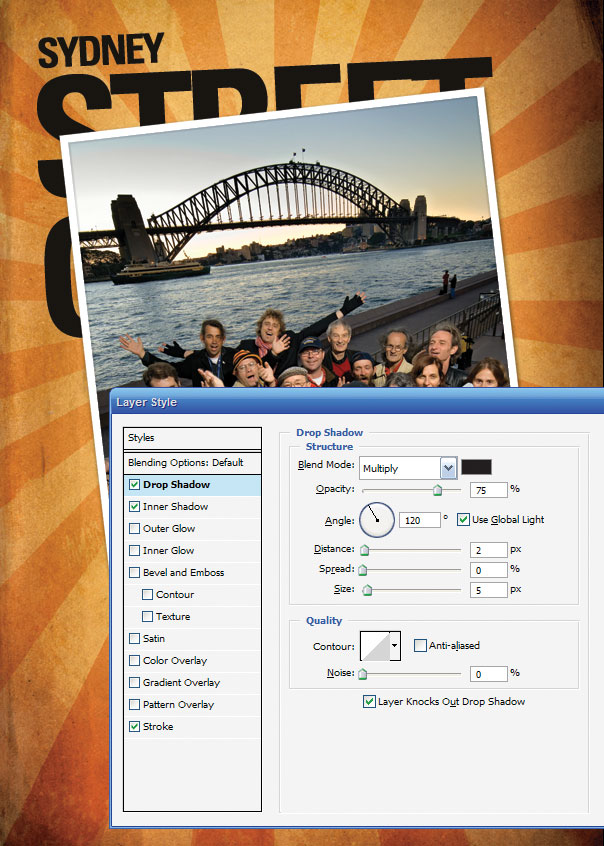The height and width of the screenshot is (846, 604).
Task: Uncheck the Drop Shadow checkbox
Action: coord(134,485)
